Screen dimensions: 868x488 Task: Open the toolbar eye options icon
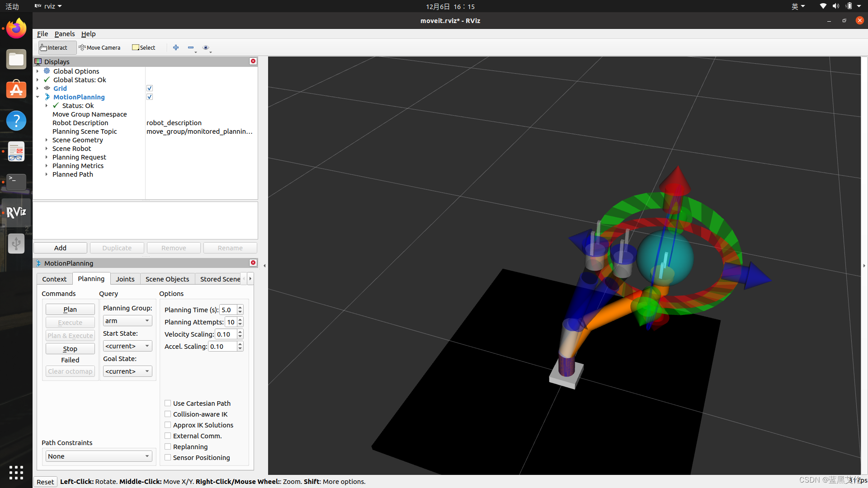[x=206, y=47]
